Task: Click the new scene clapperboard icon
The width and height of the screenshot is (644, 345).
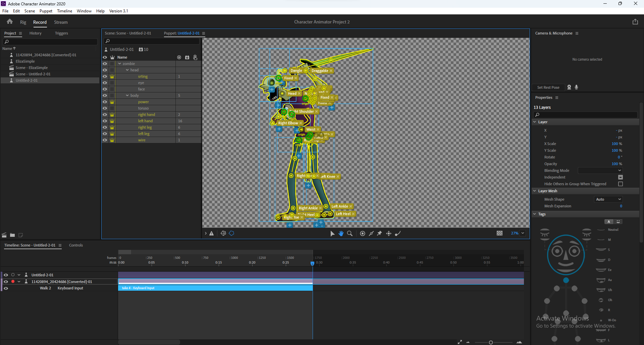Action: [x=4, y=235]
